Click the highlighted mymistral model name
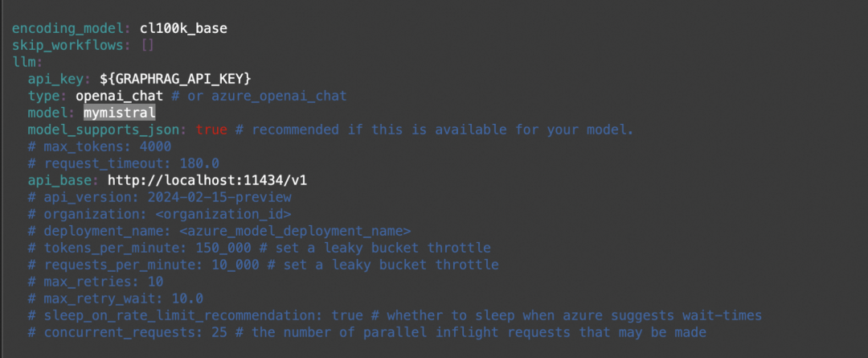This screenshot has width=868, height=358. 119,113
